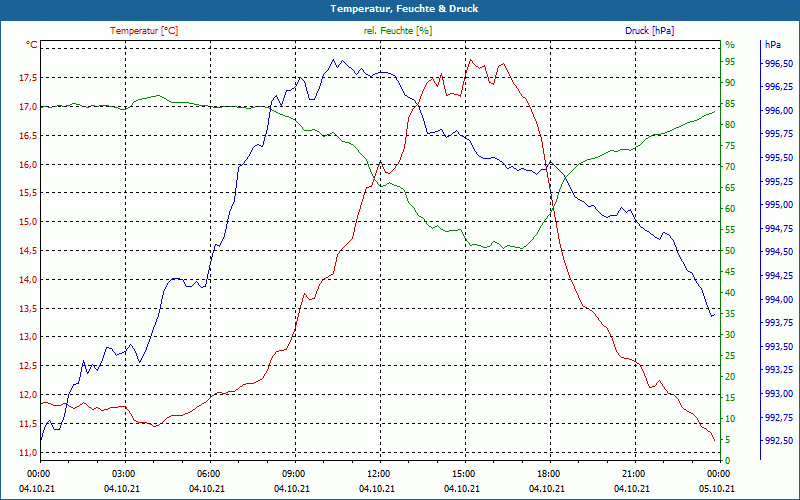
Task: Click the '17,5' temperature axis value
Action: pyautogui.click(x=28, y=78)
